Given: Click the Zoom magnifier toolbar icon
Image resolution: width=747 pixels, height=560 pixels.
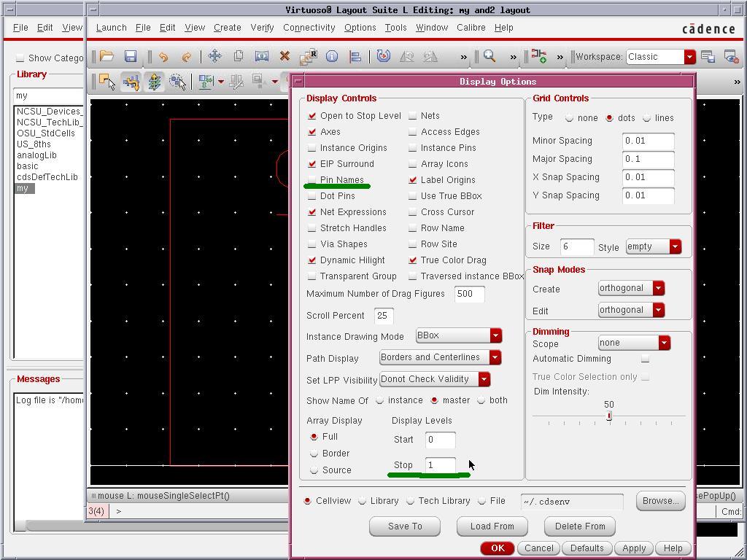Looking at the screenshot, I should 489,56.
